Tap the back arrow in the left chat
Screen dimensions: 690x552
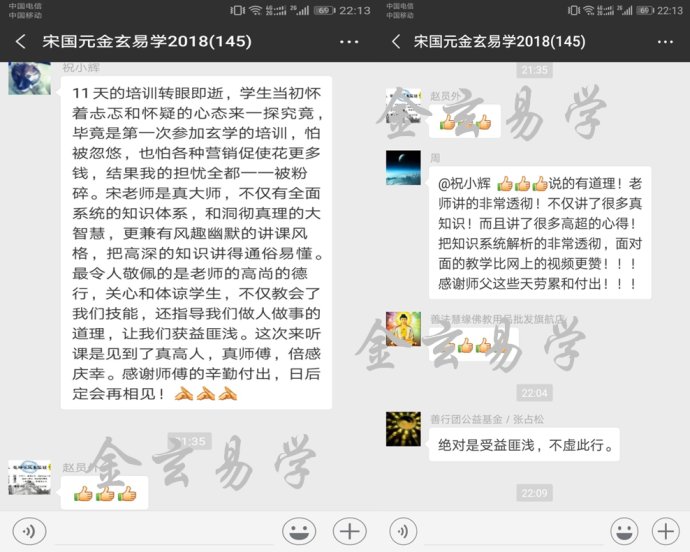tap(20, 42)
